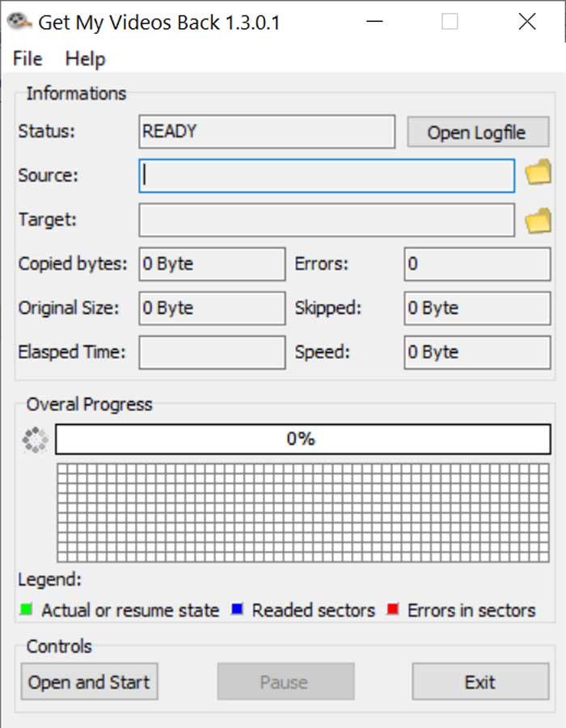Click the spinning progress indicator icon
This screenshot has width=566, height=728.
pos(36,440)
